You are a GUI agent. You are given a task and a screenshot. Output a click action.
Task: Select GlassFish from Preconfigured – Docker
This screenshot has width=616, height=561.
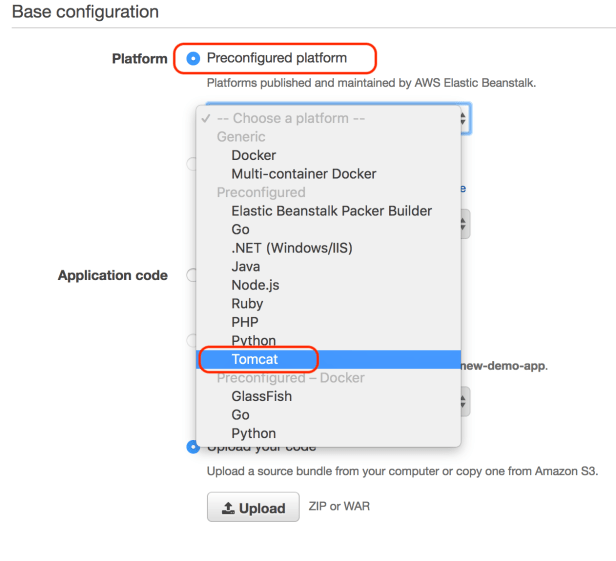point(261,396)
